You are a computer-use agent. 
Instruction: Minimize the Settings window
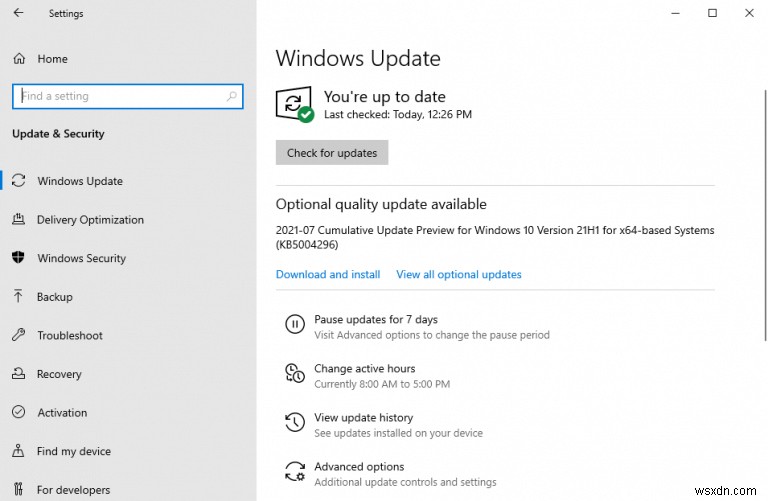coord(675,13)
